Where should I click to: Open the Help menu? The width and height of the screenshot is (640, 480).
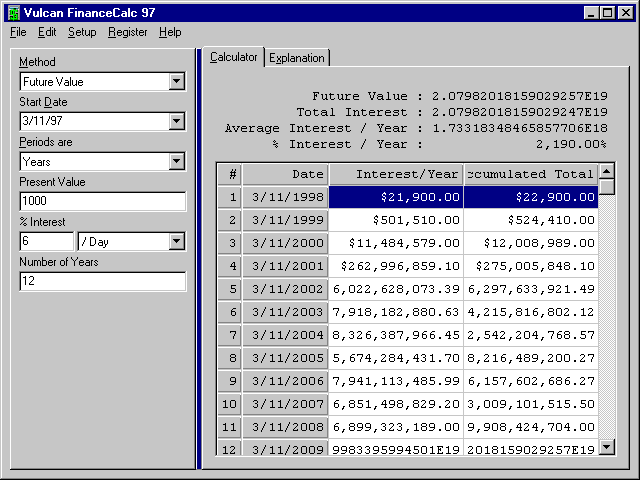pos(170,32)
